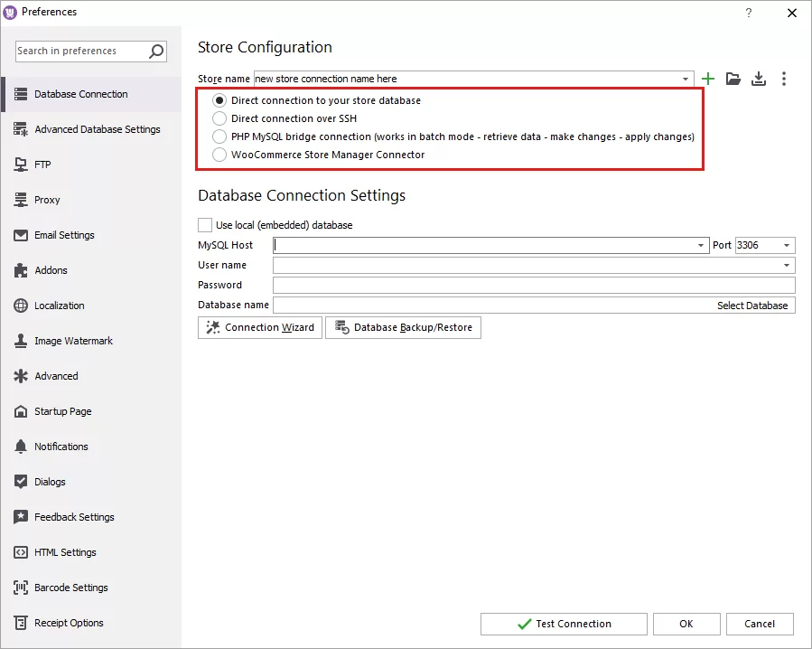Image resolution: width=812 pixels, height=649 pixels.
Task: Select the Image Watermark sidebar icon
Action: 20,341
